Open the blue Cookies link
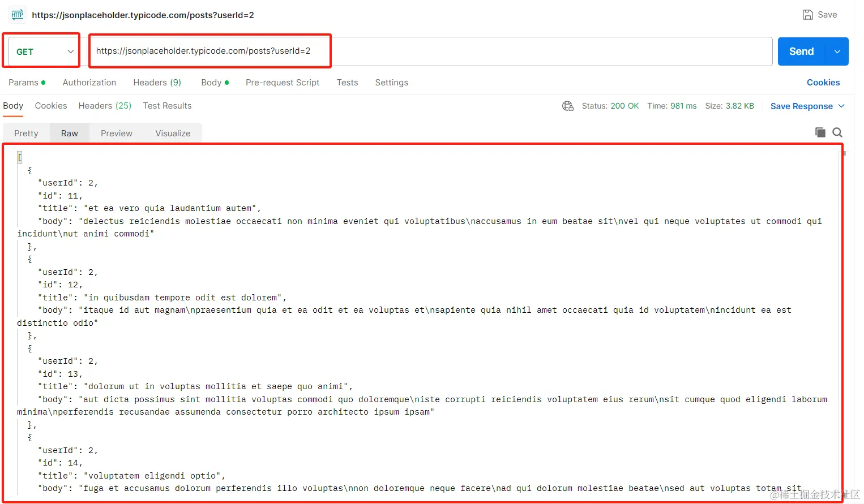This screenshot has width=864, height=504. coord(823,83)
